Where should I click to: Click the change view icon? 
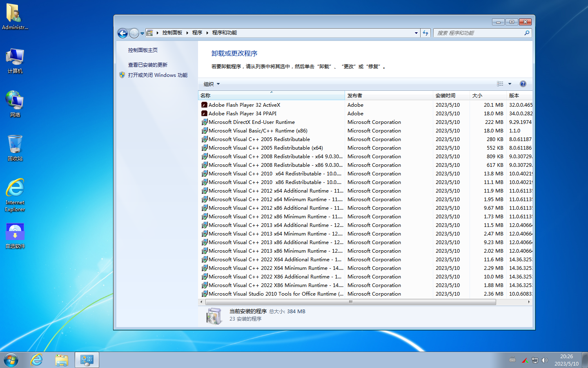pos(500,84)
